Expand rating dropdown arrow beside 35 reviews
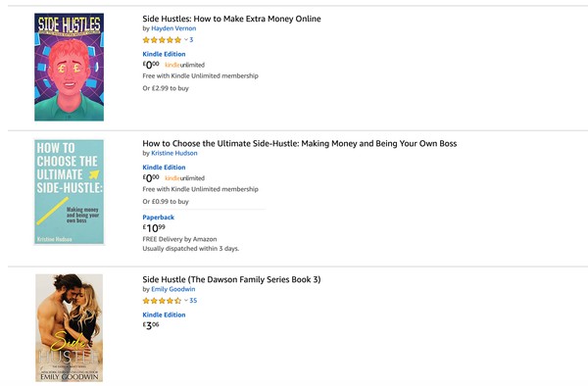 (186, 300)
